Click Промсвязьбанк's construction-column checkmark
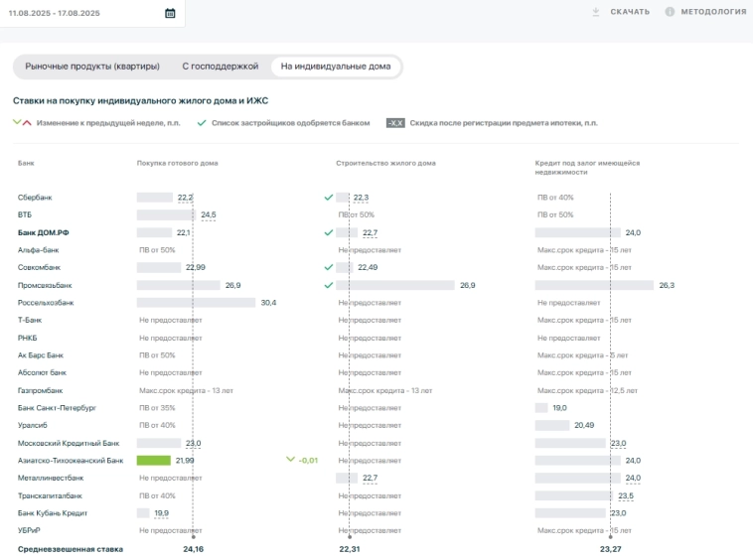The width and height of the screenshot is (753, 560). pyautogui.click(x=329, y=285)
